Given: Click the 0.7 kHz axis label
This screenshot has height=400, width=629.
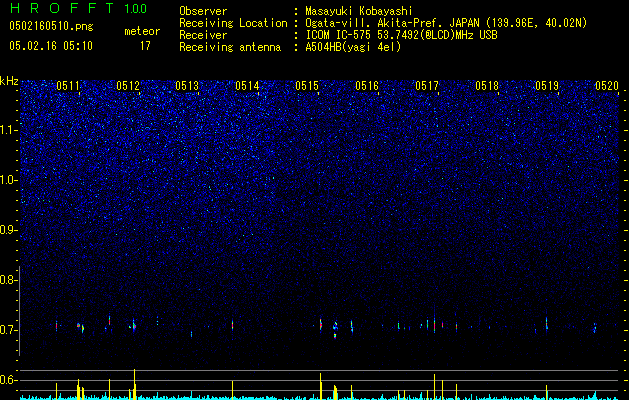Looking at the screenshot, I should pyautogui.click(x=9, y=330).
